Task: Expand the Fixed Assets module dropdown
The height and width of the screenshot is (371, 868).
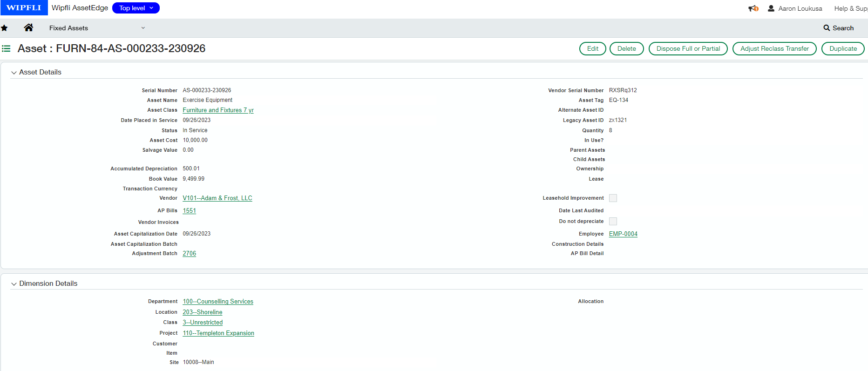Action: click(143, 28)
